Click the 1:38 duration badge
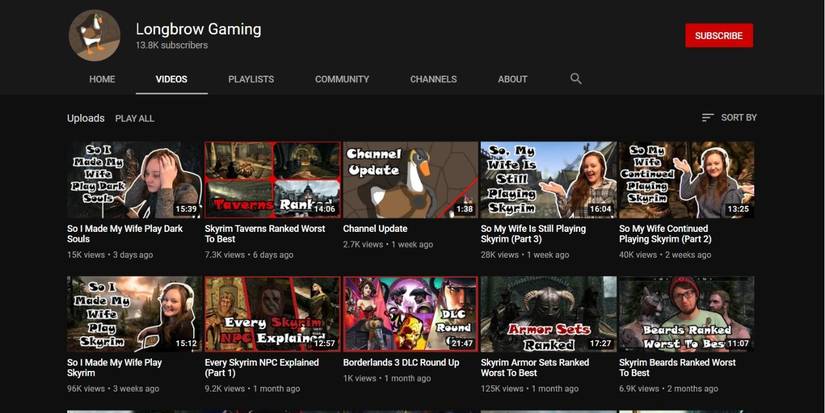 [465, 209]
